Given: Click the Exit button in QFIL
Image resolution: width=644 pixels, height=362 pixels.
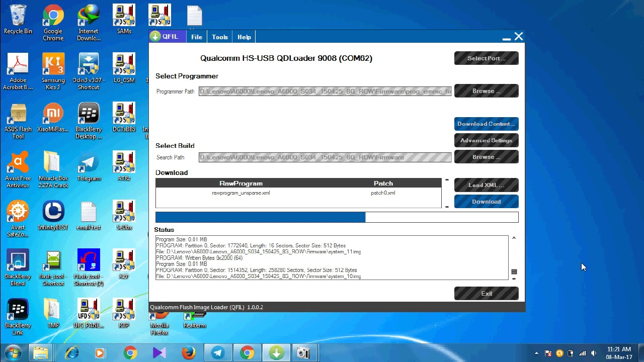Looking at the screenshot, I should coord(486,294).
